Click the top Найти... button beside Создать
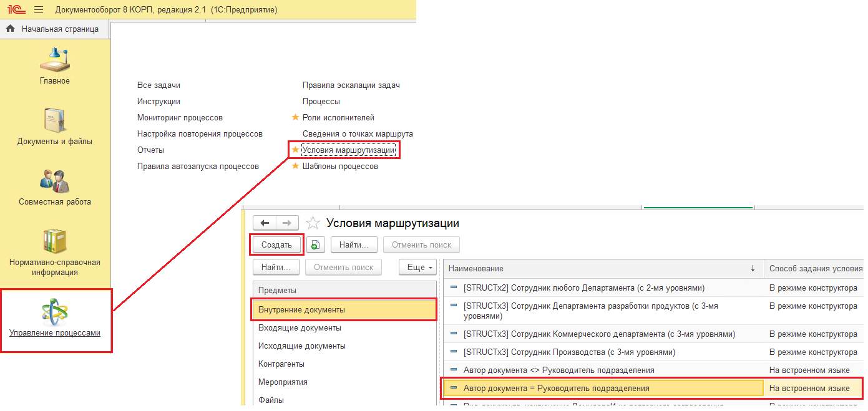Viewport: 868px width, 411px height. 354,244
